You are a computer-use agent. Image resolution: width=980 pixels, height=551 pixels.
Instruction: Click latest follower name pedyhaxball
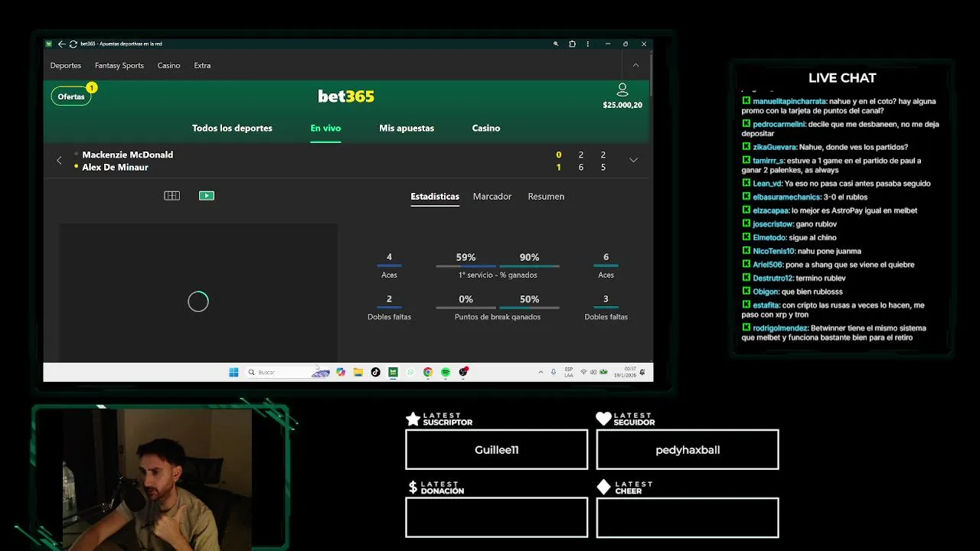(x=688, y=450)
